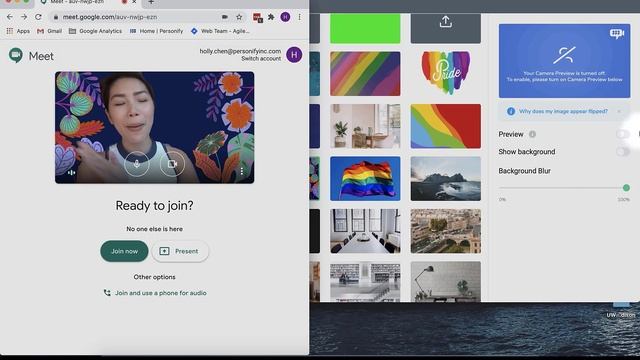Open a new Chrome tab
Screen dimensions: 640x360
click(x=151, y=2)
